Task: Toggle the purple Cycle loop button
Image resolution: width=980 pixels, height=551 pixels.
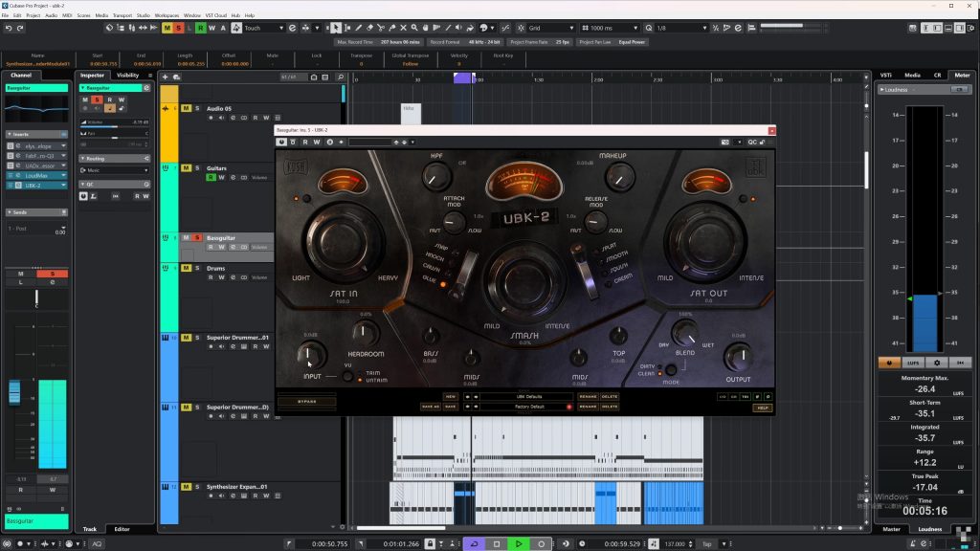Action: pyautogui.click(x=474, y=544)
